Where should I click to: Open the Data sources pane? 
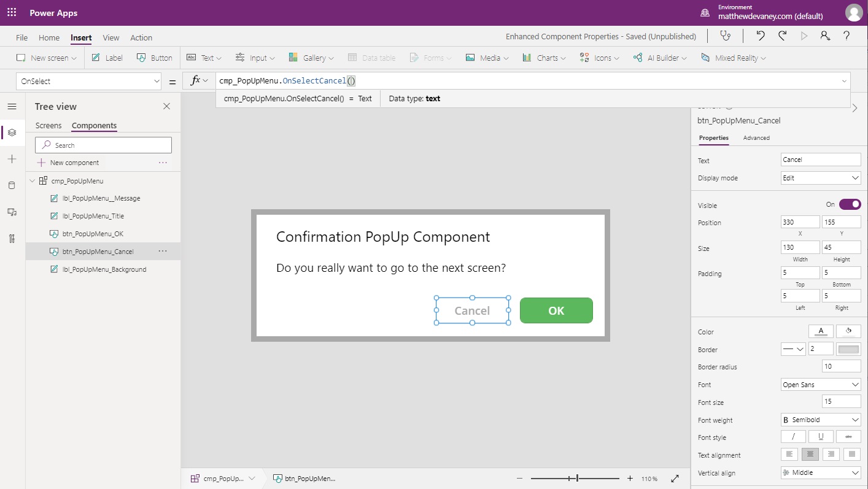[12, 185]
